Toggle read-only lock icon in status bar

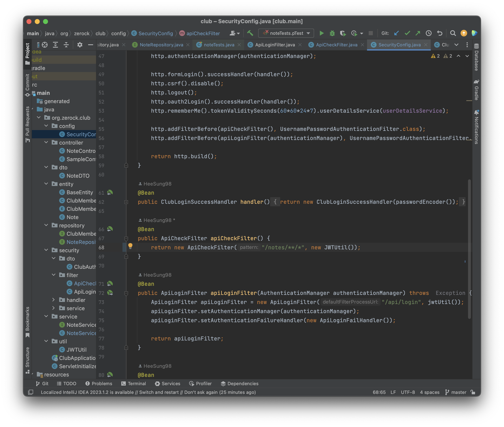coord(473,392)
